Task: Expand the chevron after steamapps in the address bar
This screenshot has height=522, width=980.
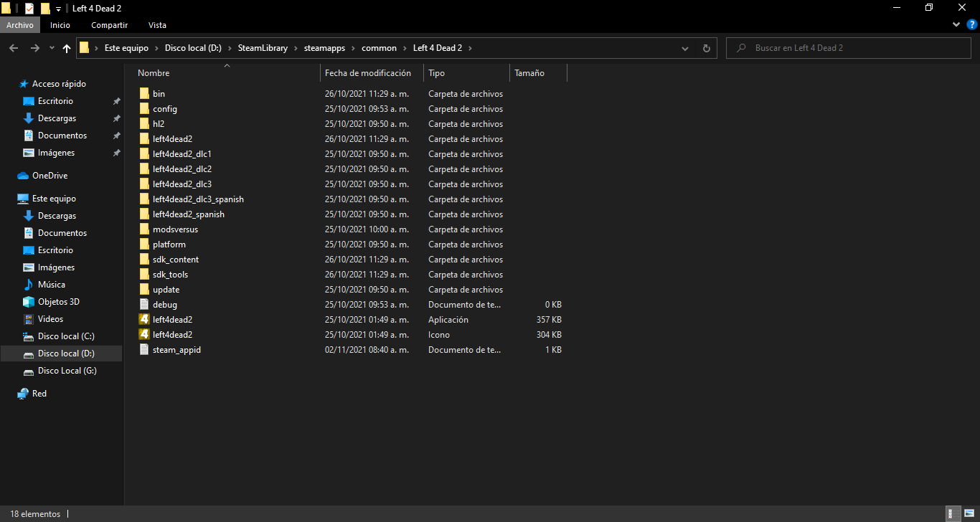Action: (354, 48)
